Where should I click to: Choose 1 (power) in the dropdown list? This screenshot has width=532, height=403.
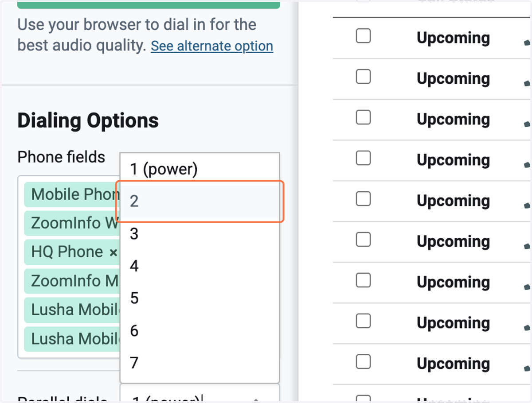199,169
